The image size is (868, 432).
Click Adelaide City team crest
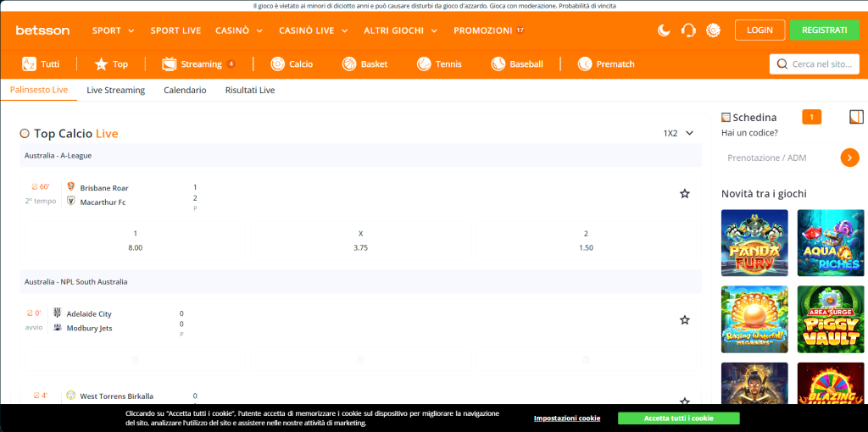(x=57, y=313)
